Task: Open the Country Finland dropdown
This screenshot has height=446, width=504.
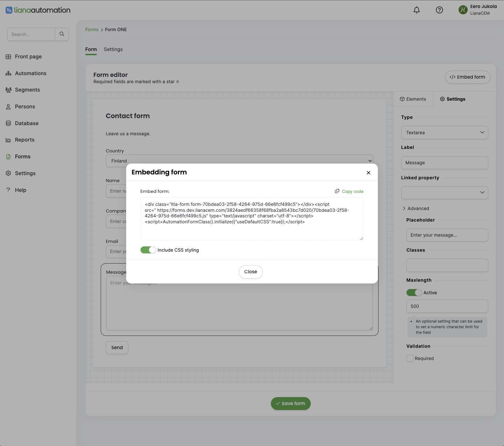Action: pyautogui.click(x=239, y=161)
